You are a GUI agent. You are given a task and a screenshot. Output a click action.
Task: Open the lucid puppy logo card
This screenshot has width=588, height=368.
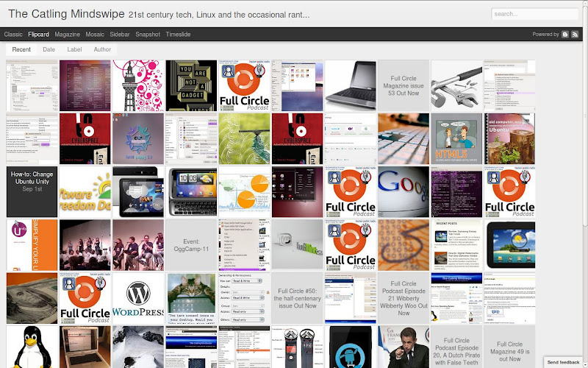click(138, 139)
